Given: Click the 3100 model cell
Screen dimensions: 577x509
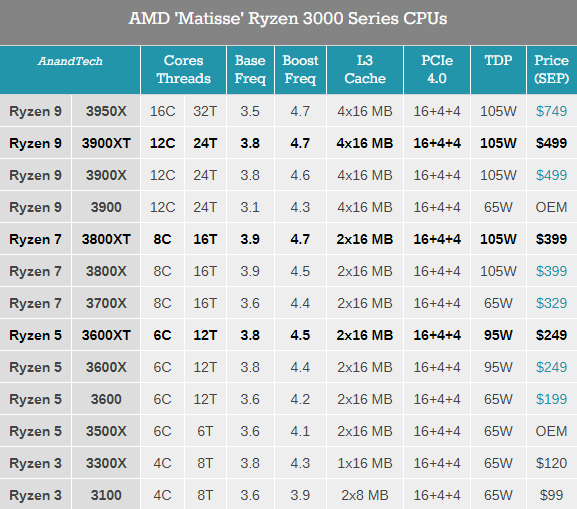Looking at the screenshot, I should 106,495.
